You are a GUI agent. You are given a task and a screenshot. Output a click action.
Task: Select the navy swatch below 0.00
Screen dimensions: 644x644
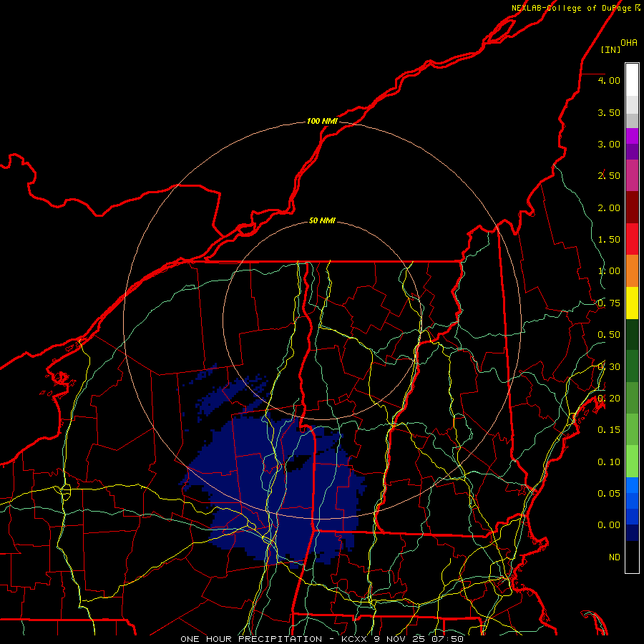point(632,532)
